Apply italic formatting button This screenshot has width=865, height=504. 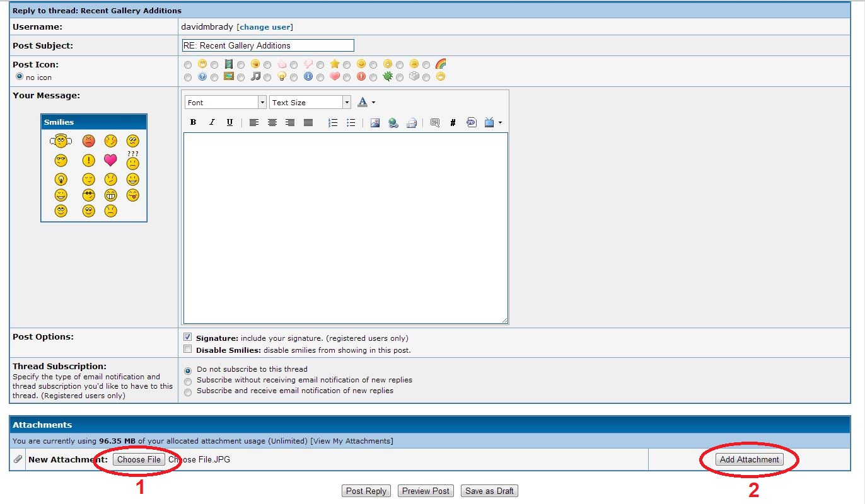(212, 123)
